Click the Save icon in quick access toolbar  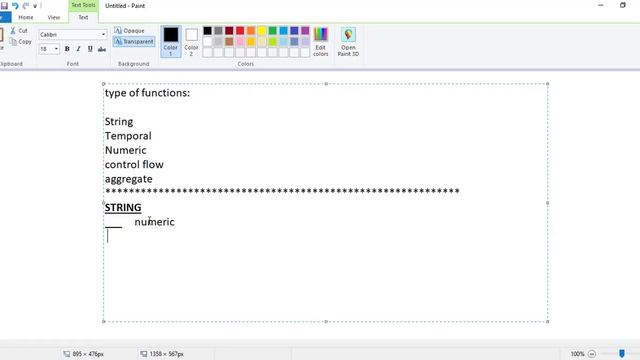pos(4,6)
